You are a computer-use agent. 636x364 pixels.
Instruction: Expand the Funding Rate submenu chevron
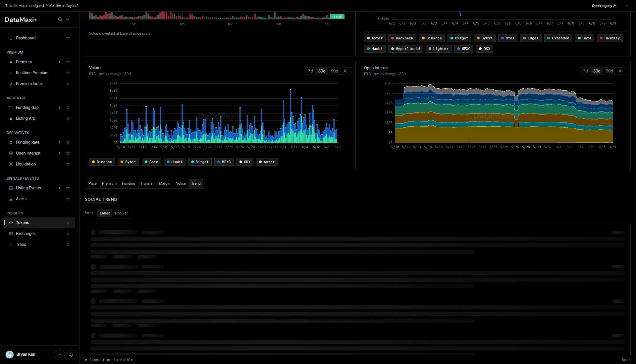click(x=60, y=142)
